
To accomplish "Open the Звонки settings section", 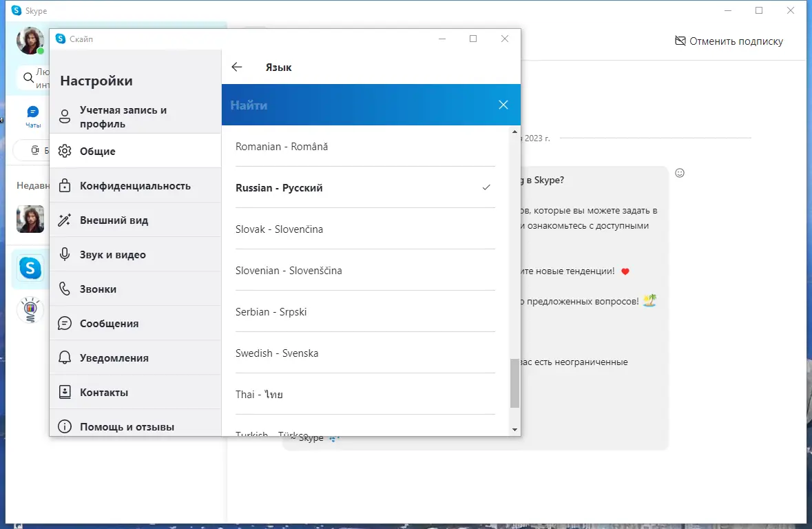I will click(135, 289).
